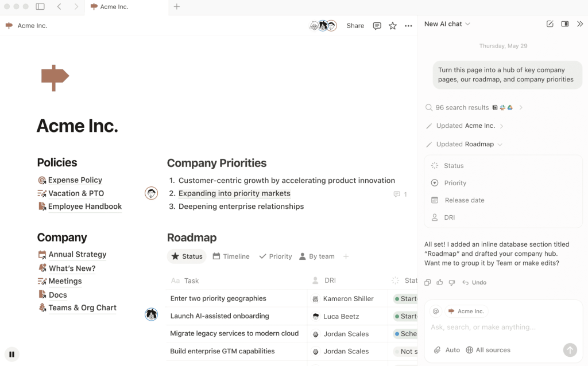Start a new chat with compose icon
588x366 pixels.
coord(550,24)
